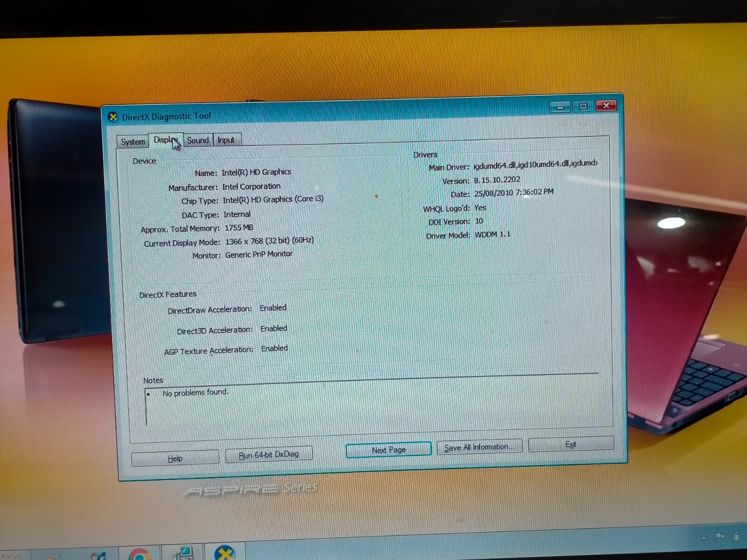Minimize the DirectX Diagnostic Tool window
This screenshot has height=560, width=747.
tap(560, 107)
